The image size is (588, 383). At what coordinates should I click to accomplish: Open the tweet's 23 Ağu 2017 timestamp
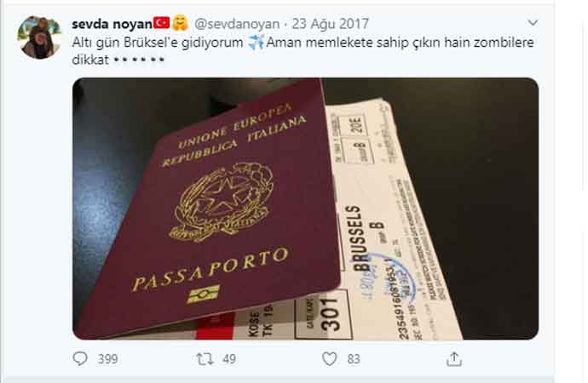pos(330,24)
